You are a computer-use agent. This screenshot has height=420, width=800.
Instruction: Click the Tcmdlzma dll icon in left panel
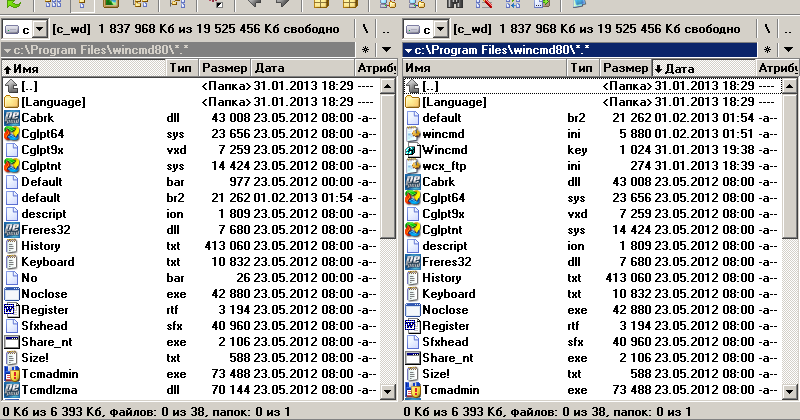[12, 390]
